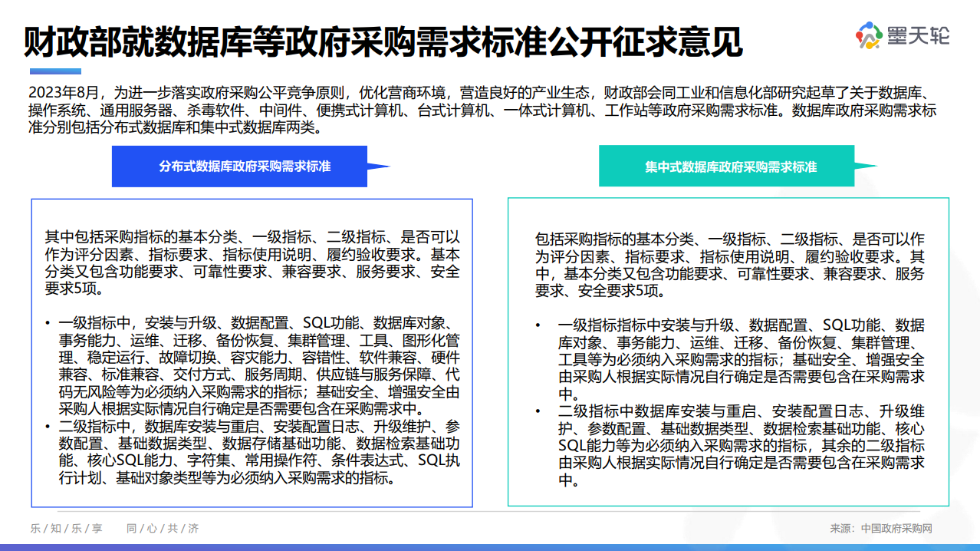Click the right box paragraph starting 包括采购指标的基本分类
980x551 pixels.
(729, 265)
